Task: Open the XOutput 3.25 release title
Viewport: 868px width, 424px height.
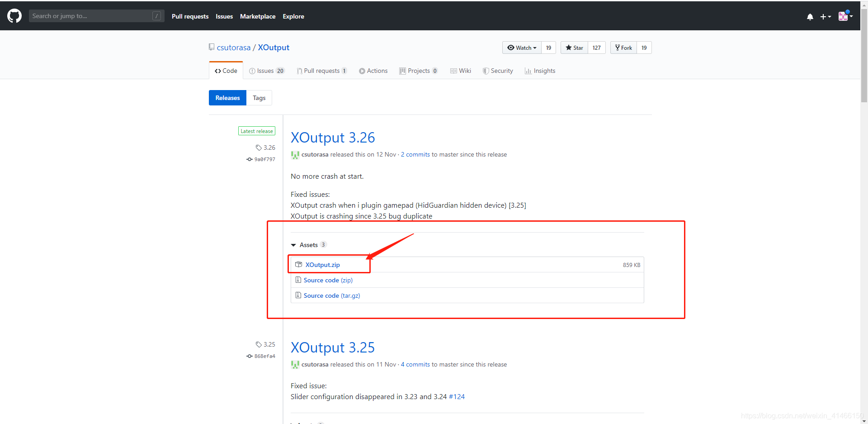Action: point(333,347)
